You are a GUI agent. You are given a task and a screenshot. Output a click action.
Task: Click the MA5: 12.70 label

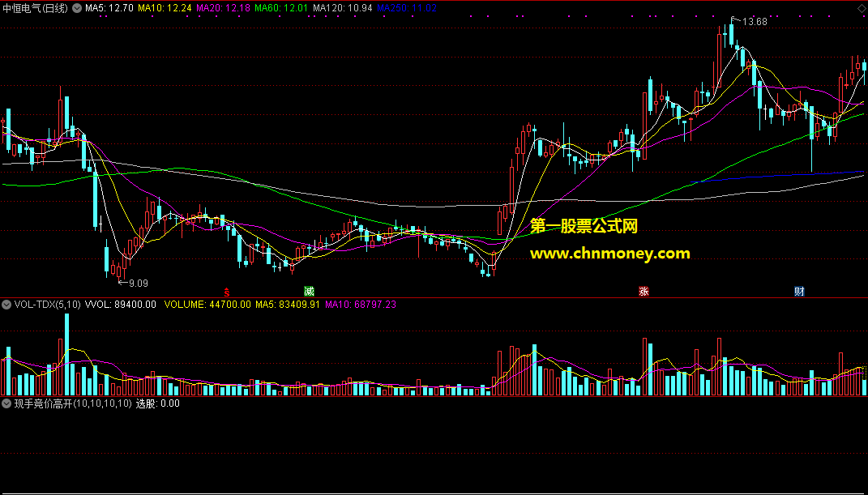(109, 8)
